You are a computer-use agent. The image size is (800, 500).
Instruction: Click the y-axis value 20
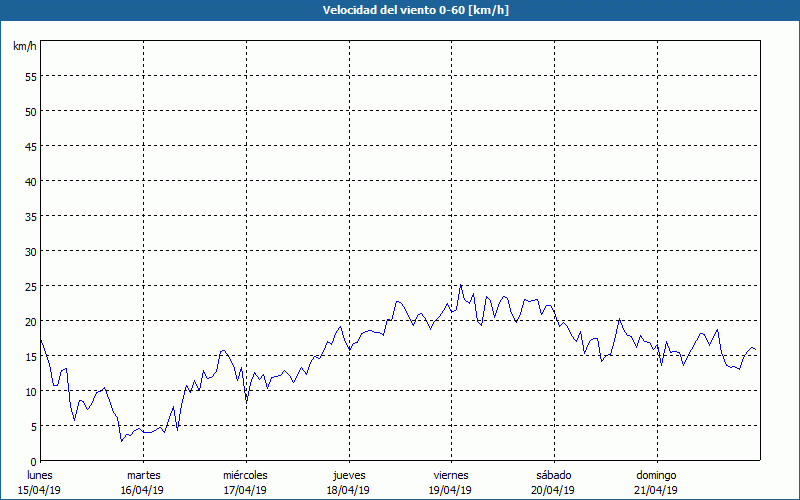tap(31, 322)
